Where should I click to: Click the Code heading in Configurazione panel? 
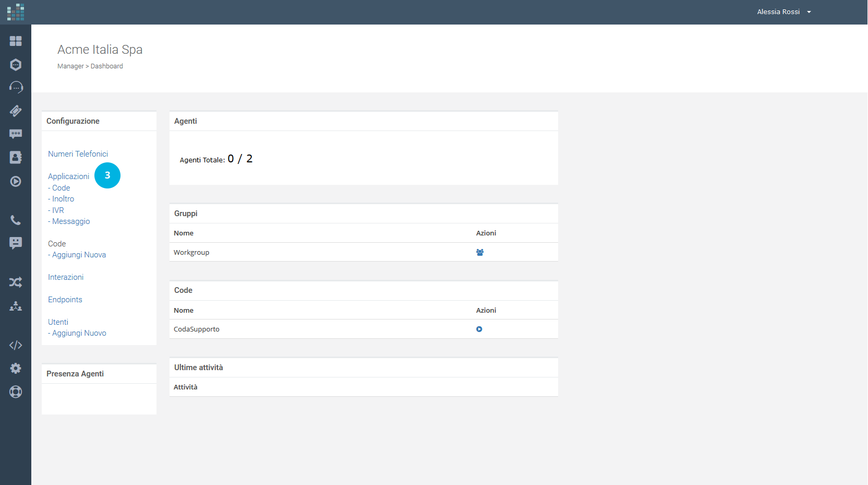click(57, 243)
